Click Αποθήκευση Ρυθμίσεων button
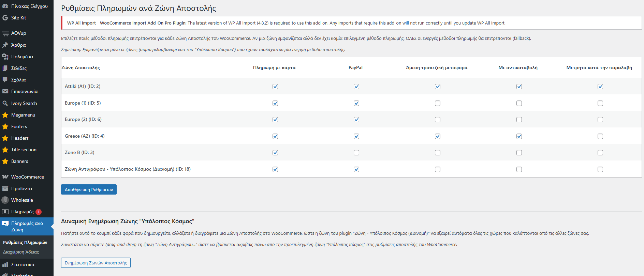Image resolution: width=644 pixels, height=276 pixels. coord(89,189)
